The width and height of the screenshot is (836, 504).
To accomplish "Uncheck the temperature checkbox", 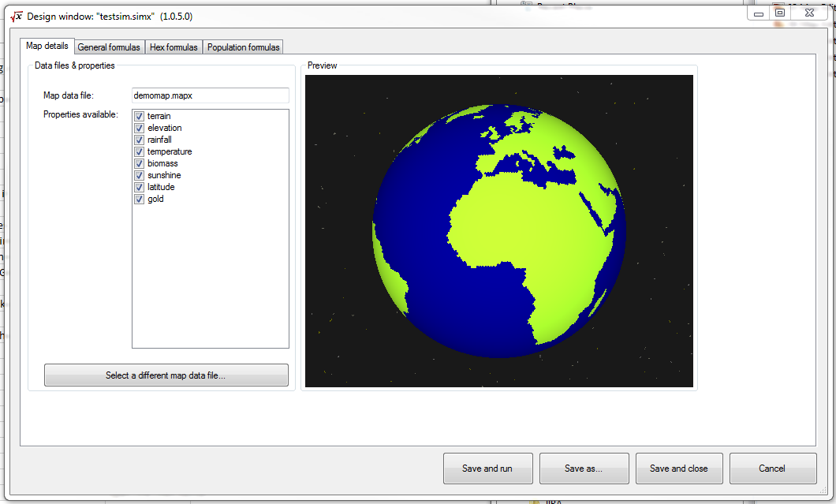I will (x=139, y=151).
